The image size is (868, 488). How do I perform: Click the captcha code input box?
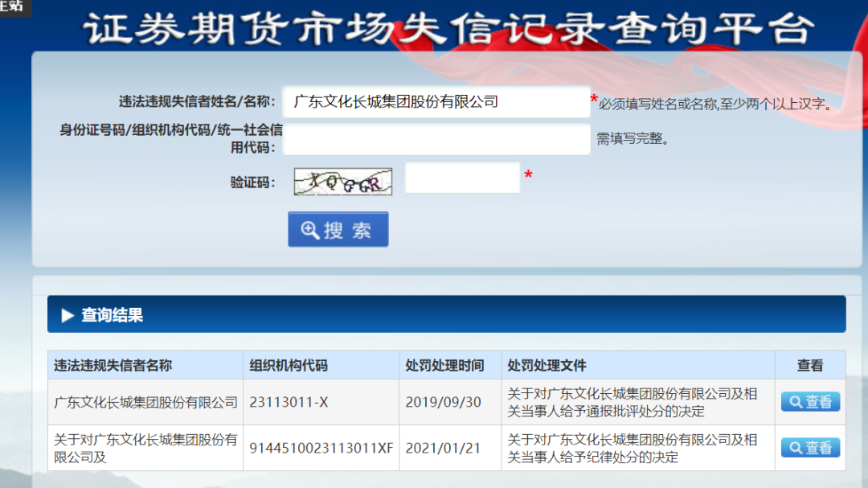462,178
